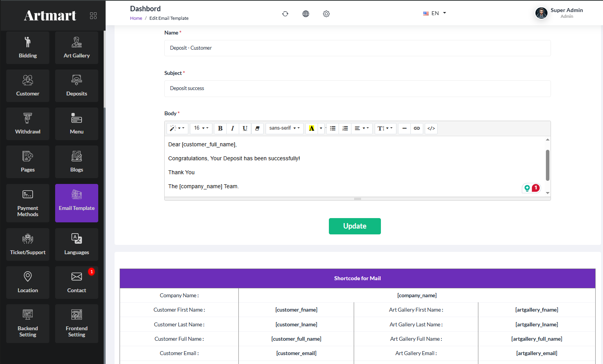Toggle italic formatting in the body editor
Viewport: 603px width, 364px height.
[x=233, y=128]
